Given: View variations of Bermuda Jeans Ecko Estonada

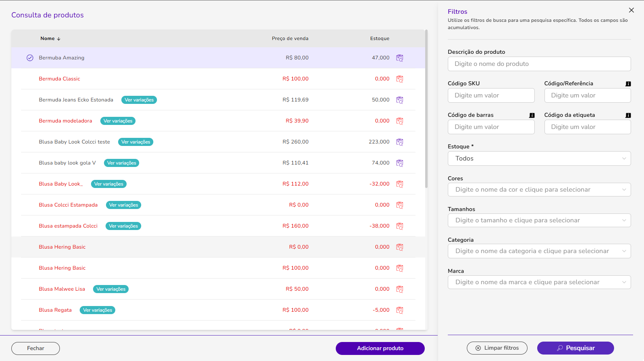Looking at the screenshot, I should tap(139, 100).
